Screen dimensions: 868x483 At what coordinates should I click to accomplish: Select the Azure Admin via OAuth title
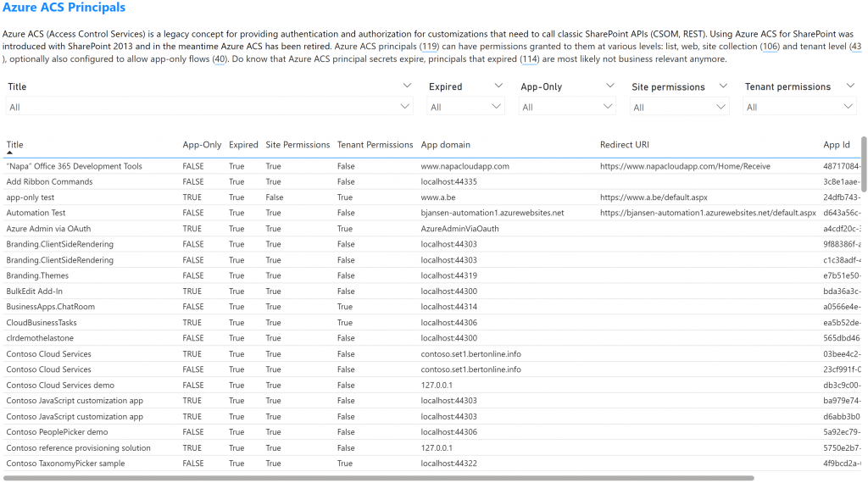pyautogui.click(x=48, y=229)
